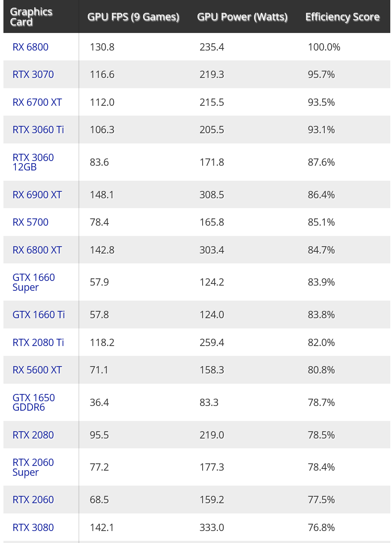Screen dimensions: 392x543
Task: Open the RTX 3080 link
Action: click(x=33, y=528)
